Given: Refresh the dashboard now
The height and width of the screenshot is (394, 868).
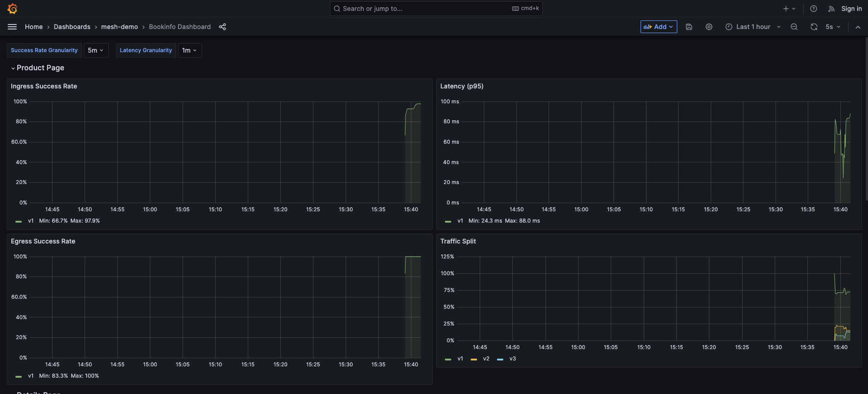Looking at the screenshot, I should tap(814, 27).
